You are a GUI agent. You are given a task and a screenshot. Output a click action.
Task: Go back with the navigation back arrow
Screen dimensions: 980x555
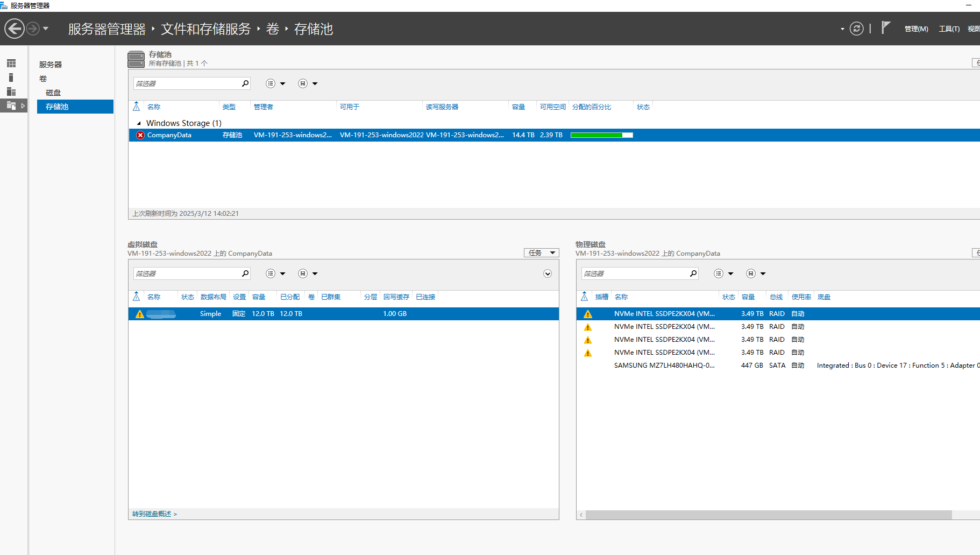[x=15, y=29]
